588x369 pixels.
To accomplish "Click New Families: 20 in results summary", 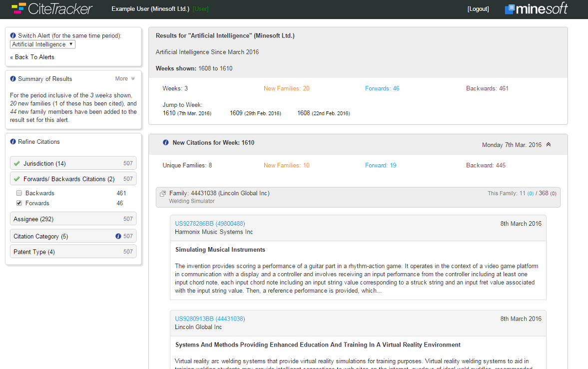I will (x=286, y=88).
